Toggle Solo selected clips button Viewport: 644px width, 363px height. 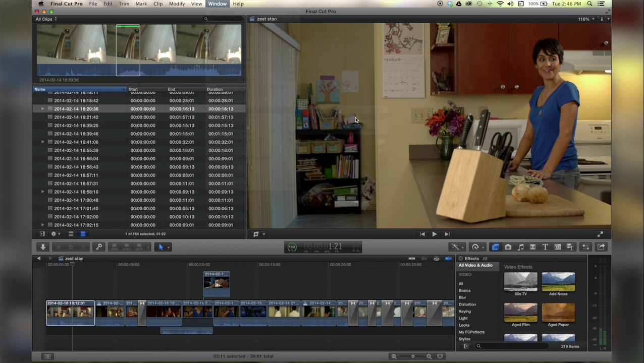click(x=437, y=259)
